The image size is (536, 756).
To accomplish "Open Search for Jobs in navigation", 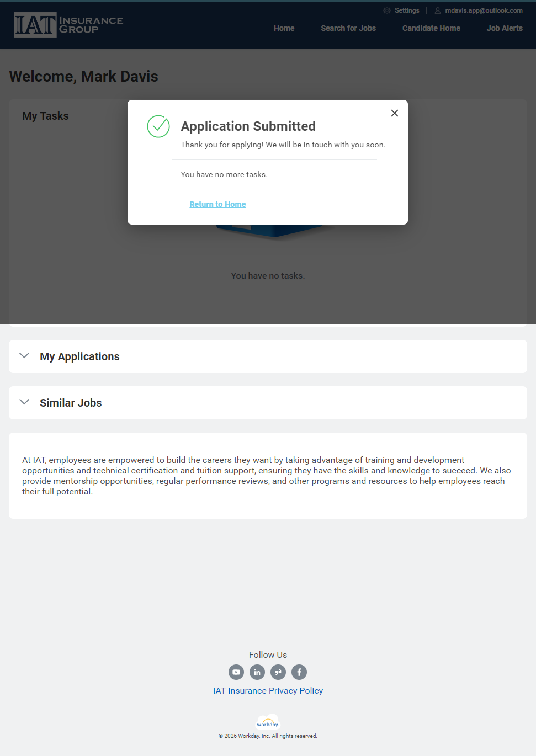I will click(x=348, y=28).
